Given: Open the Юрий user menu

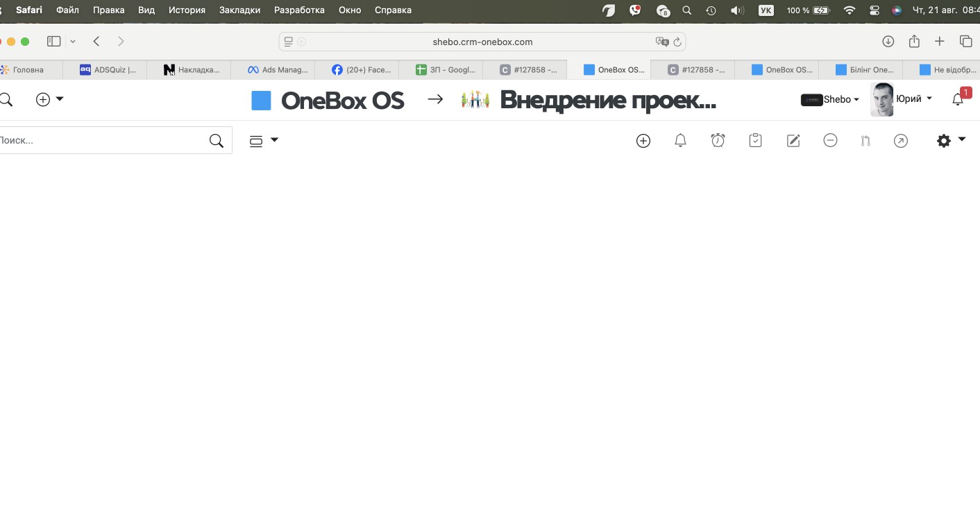Looking at the screenshot, I should 914,99.
